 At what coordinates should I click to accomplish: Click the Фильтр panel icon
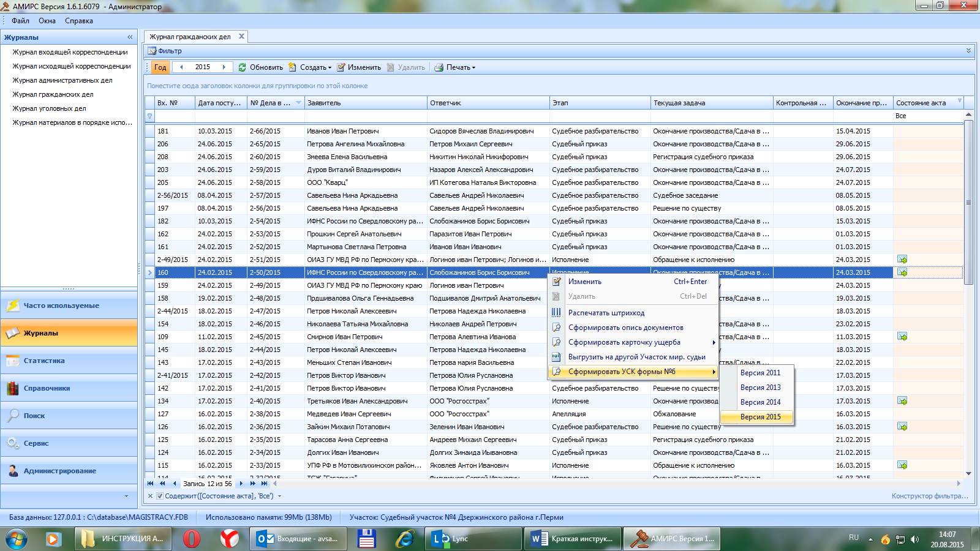(x=152, y=51)
